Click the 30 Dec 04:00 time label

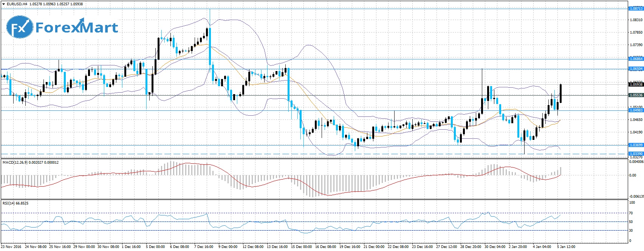click(495, 247)
